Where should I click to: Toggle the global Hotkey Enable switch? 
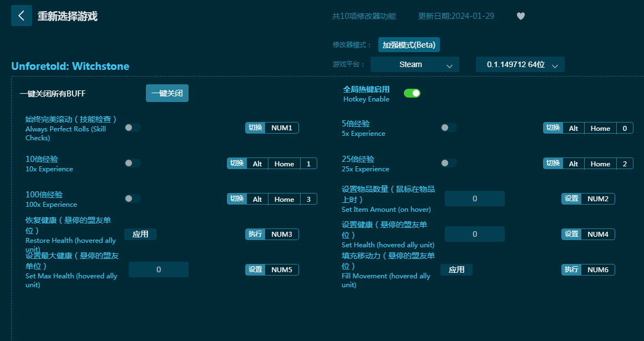click(412, 93)
